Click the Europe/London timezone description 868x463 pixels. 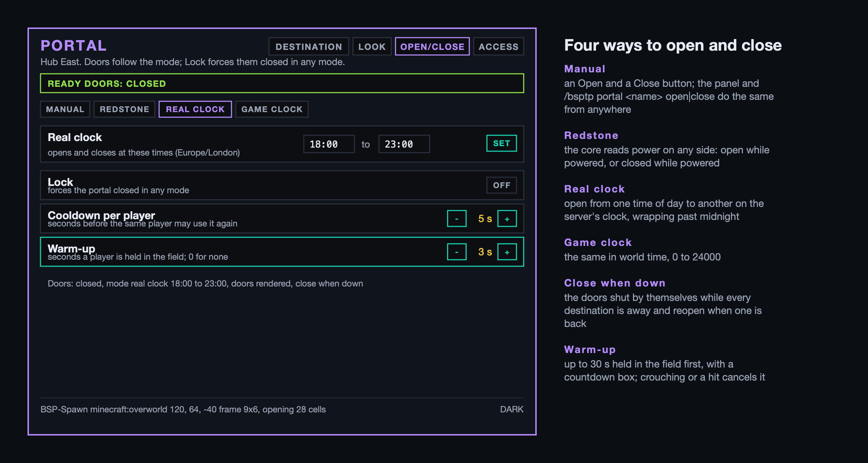(144, 153)
